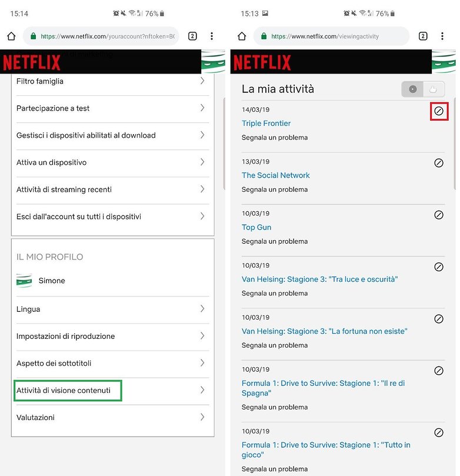Switch to ratings thumbs-up view toggle

[x=434, y=89]
